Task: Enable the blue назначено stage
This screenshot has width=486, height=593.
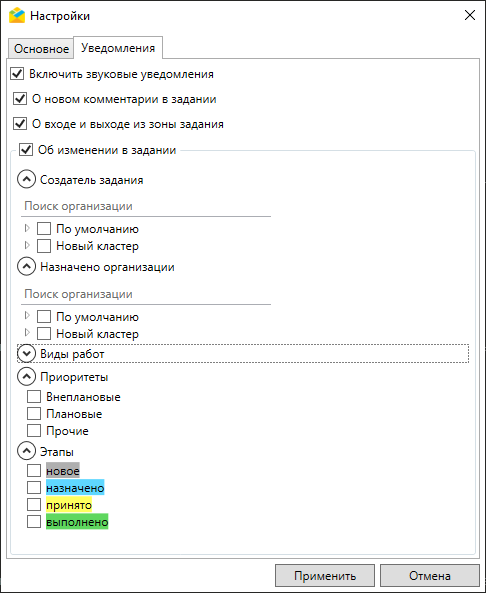Action: 34,488
